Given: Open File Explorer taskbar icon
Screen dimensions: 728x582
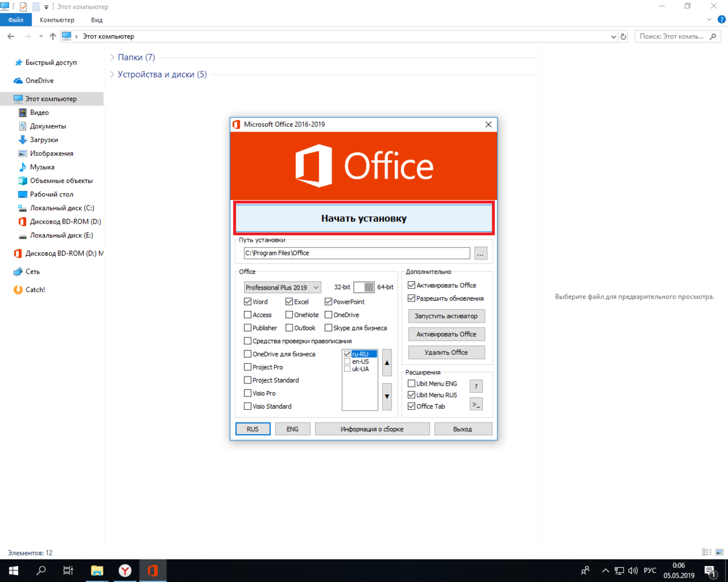Looking at the screenshot, I should pyautogui.click(x=97, y=570).
